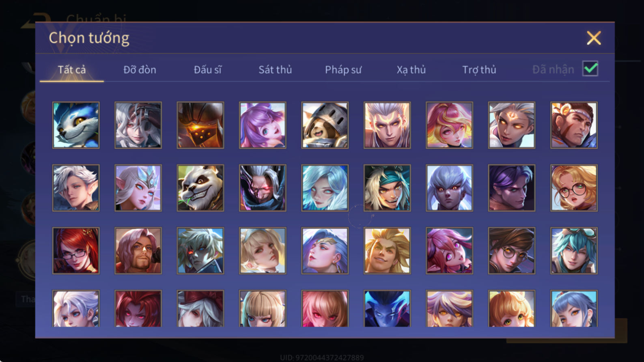644x362 pixels.
Task: Select the dark armored hero with orange glow
Action: coord(200,125)
